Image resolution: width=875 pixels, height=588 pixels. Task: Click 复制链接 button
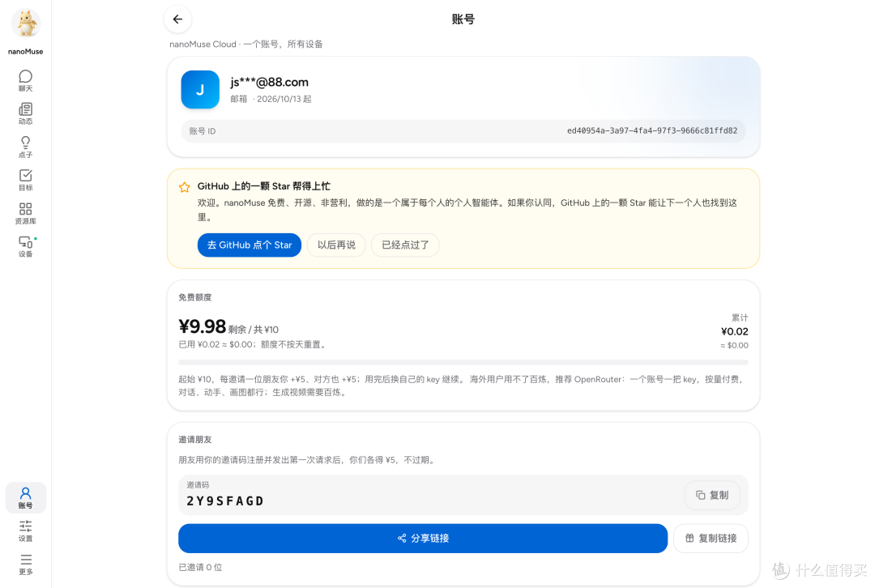click(x=711, y=539)
